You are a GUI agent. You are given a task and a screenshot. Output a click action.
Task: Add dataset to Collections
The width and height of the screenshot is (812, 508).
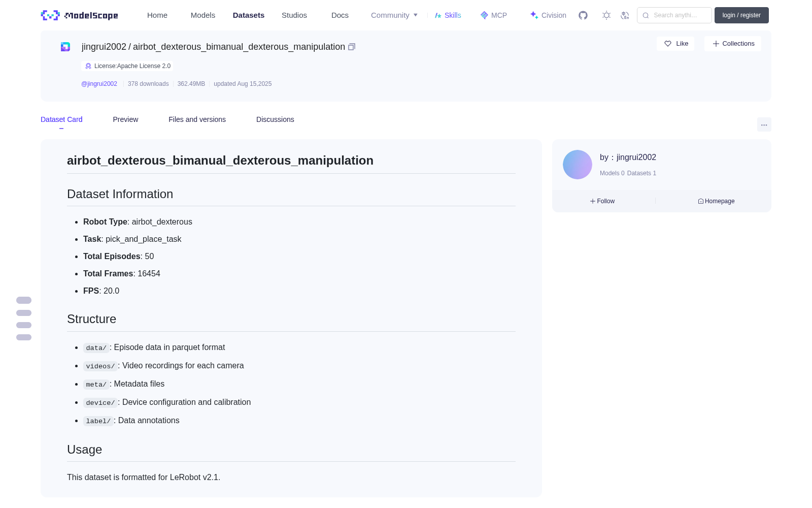coord(733,44)
